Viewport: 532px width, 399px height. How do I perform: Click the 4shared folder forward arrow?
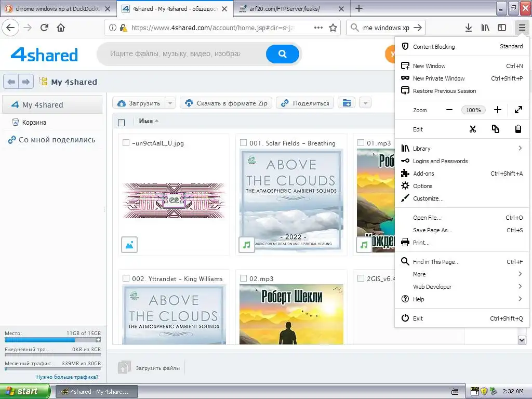26,82
